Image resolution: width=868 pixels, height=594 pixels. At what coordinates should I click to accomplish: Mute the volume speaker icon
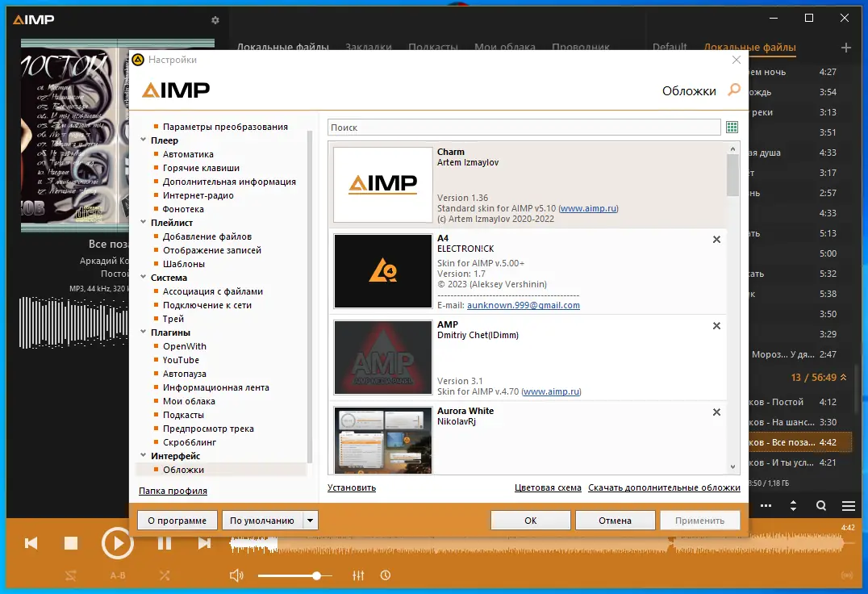tap(236, 575)
